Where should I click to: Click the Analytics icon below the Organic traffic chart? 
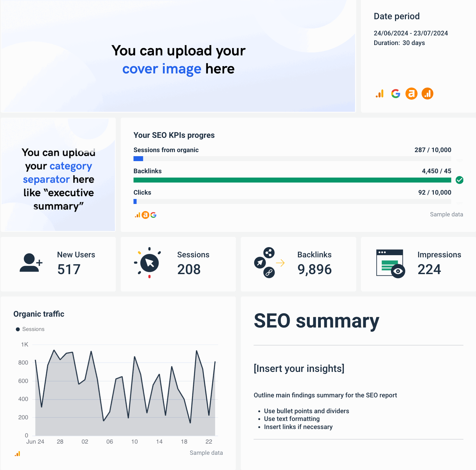click(18, 454)
